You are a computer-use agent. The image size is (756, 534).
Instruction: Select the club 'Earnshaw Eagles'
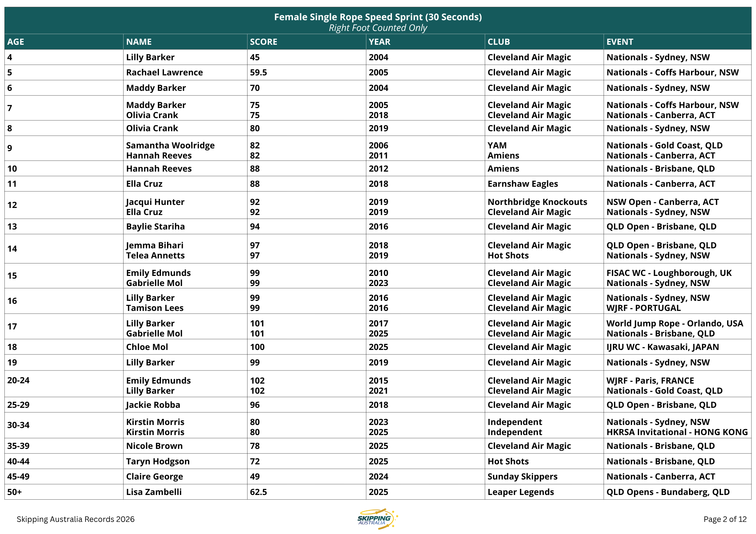point(523,184)
